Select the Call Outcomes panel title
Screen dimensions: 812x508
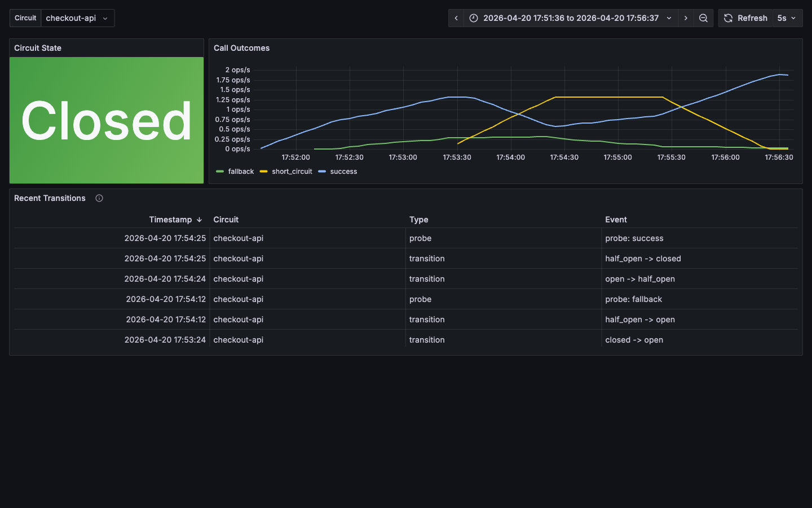(x=241, y=48)
